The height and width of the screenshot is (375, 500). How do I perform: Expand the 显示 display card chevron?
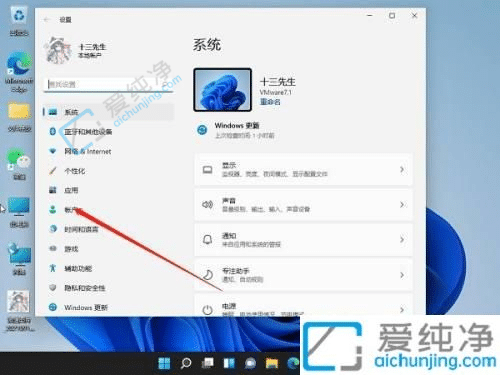[x=402, y=170]
